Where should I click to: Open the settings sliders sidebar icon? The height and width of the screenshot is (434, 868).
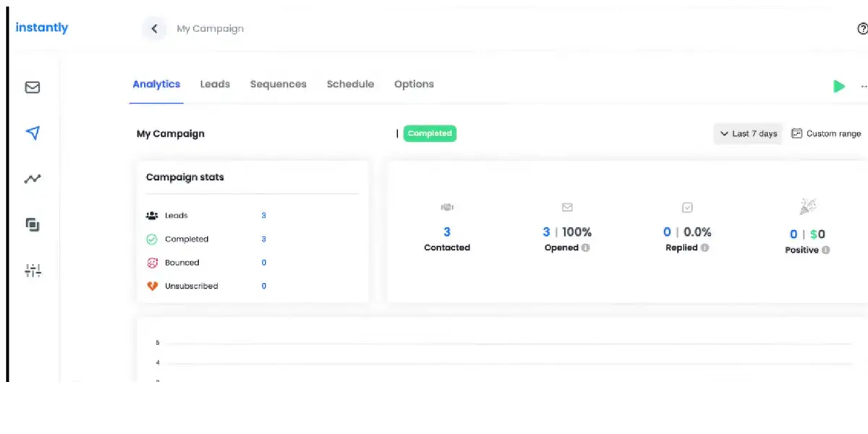(33, 271)
